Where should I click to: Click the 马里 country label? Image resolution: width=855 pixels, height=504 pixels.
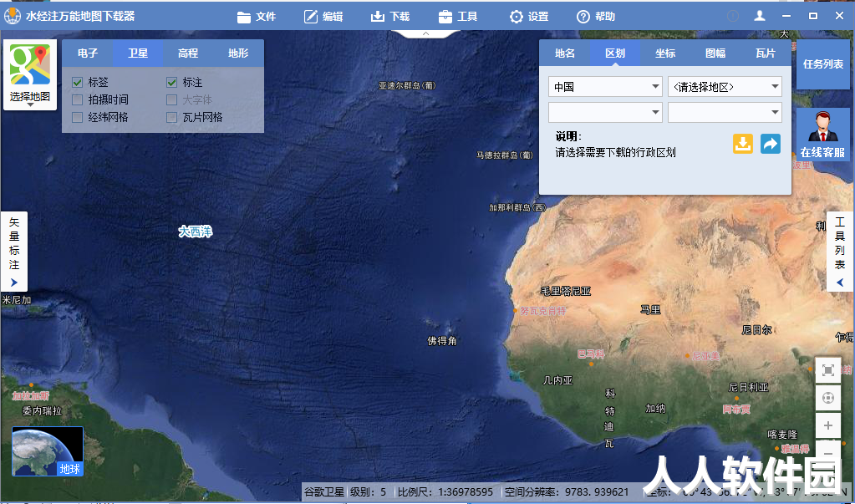650,310
